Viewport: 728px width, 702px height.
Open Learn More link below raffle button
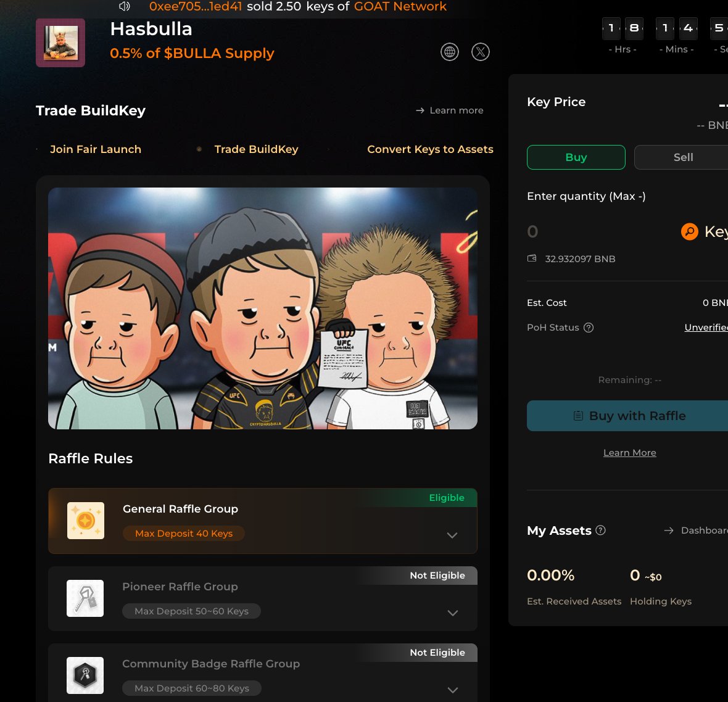[629, 453]
